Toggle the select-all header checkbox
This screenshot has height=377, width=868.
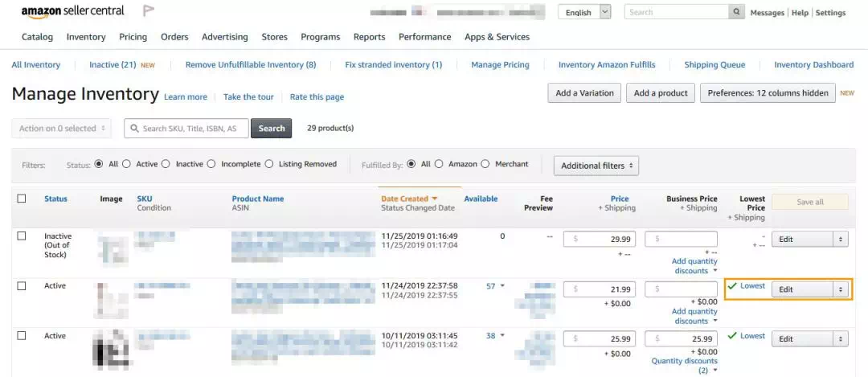[x=22, y=199]
